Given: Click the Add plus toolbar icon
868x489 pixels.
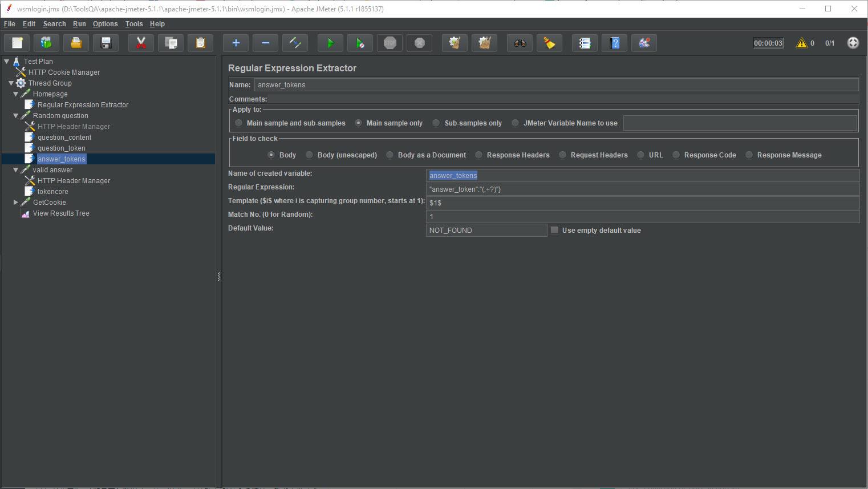Looking at the screenshot, I should pos(236,43).
